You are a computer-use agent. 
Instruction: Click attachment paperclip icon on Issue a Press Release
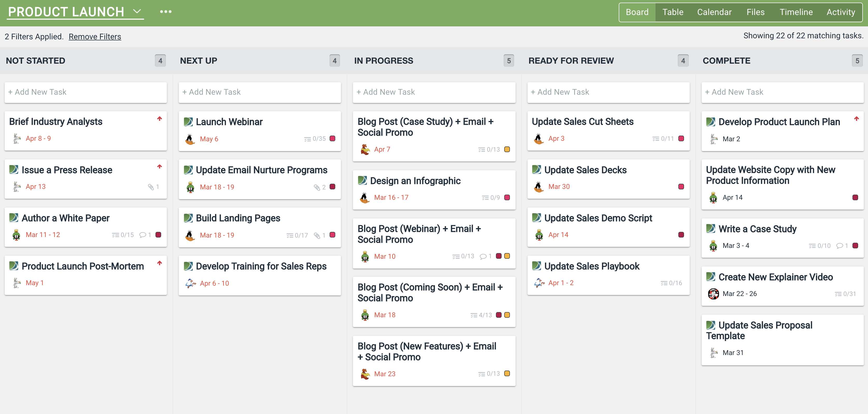151,187
